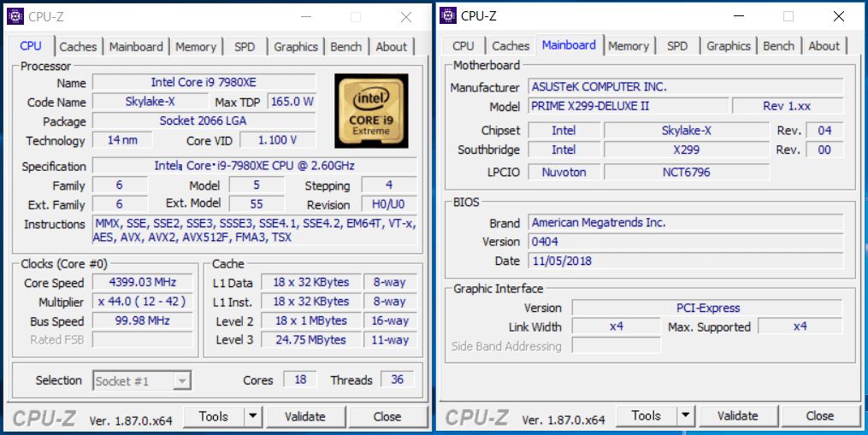
Task: Click the Tools button in right window
Action: [x=646, y=415]
